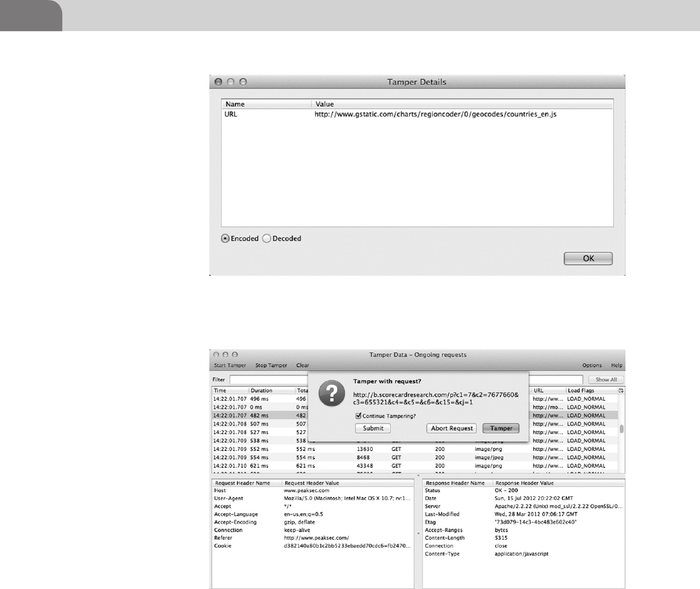Click the zoom button of Tamper Details window
700x589 pixels.
[x=243, y=82]
